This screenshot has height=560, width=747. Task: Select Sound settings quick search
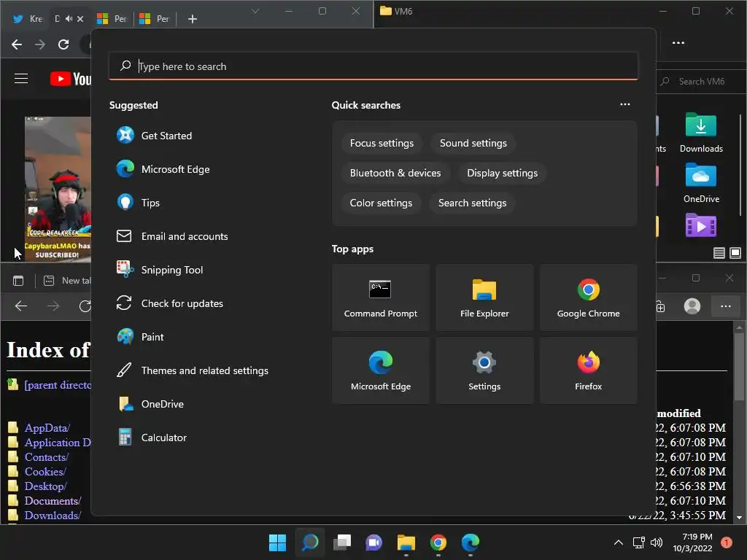coord(473,144)
